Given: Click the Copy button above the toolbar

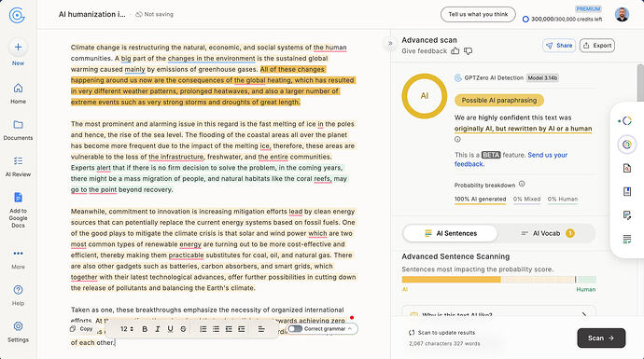Looking at the screenshot, I should 81,328.
